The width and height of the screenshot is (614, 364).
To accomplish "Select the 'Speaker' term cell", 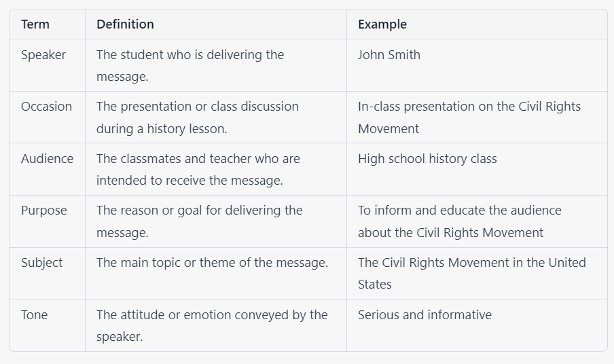I will tap(43, 55).
